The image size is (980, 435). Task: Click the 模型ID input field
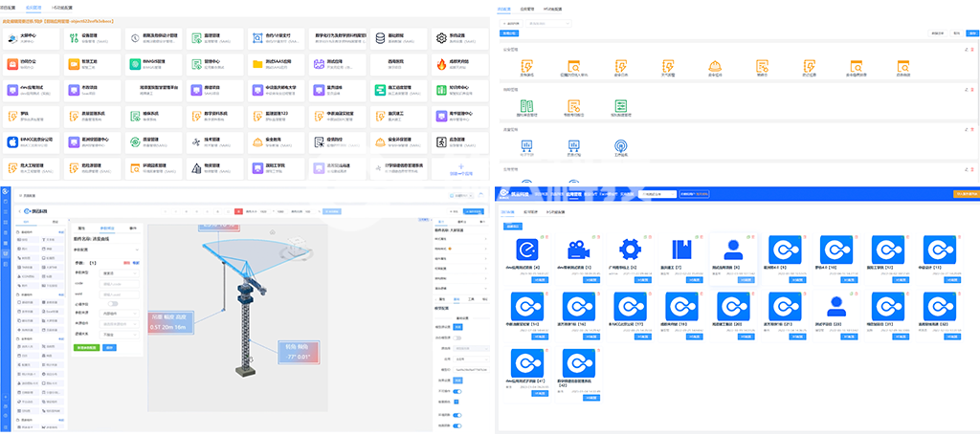pyautogui.click(x=471, y=369)
